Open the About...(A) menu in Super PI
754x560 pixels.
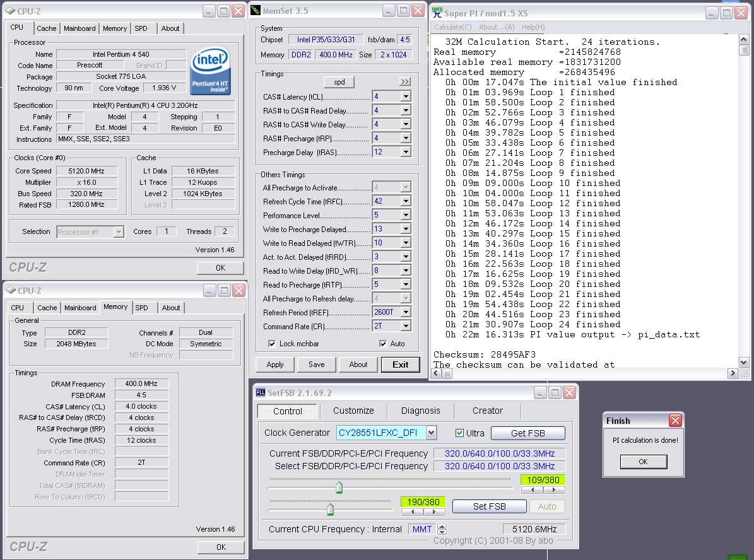(497, 27)
